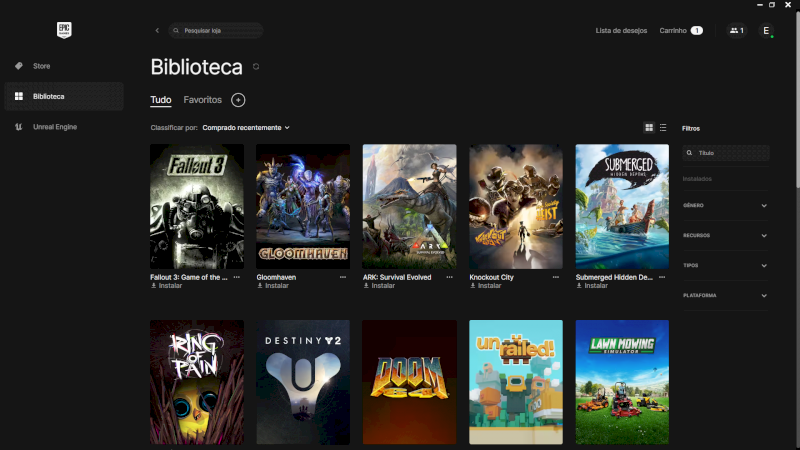Install Submerged Hidden Depths via Instalar
The height and width of the screenshot is (450, 800).
click(x=592, y=286)
